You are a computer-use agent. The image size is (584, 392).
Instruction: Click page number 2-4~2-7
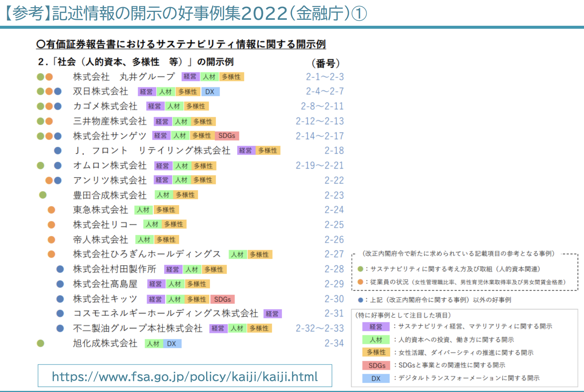coord(325,91)
